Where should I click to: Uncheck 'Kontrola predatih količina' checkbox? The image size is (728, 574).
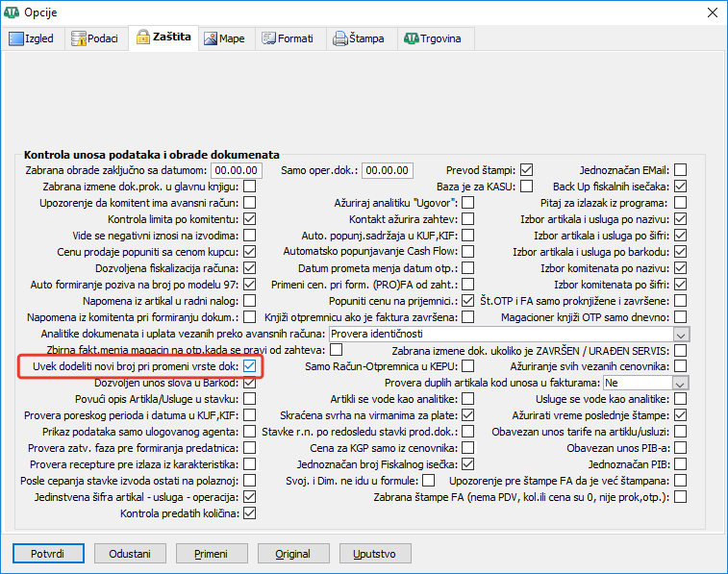point(249,513)
